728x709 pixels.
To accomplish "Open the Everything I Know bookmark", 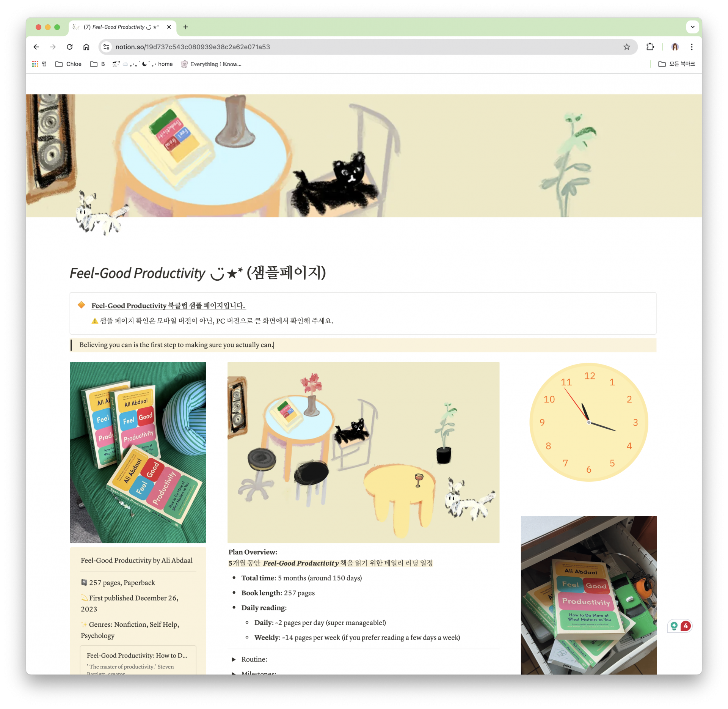I will [211, 64].
